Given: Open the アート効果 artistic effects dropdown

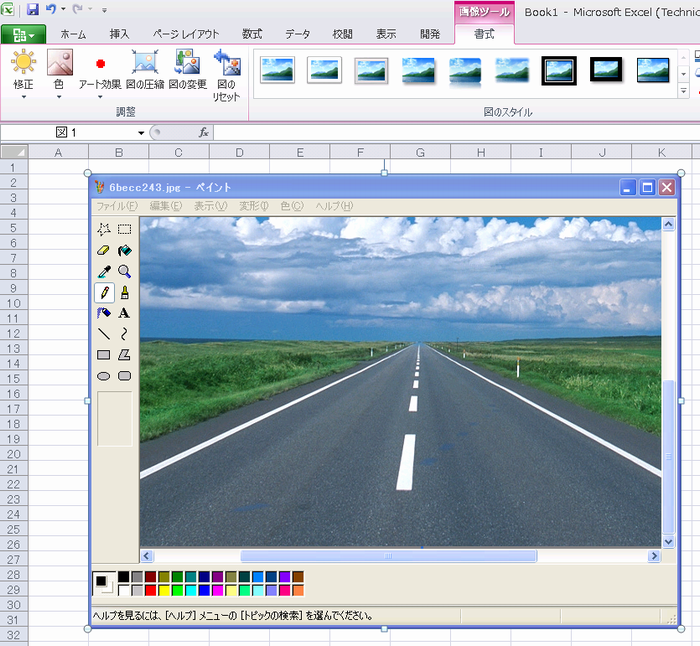Looking at the screenshot, I should [100, 74].
